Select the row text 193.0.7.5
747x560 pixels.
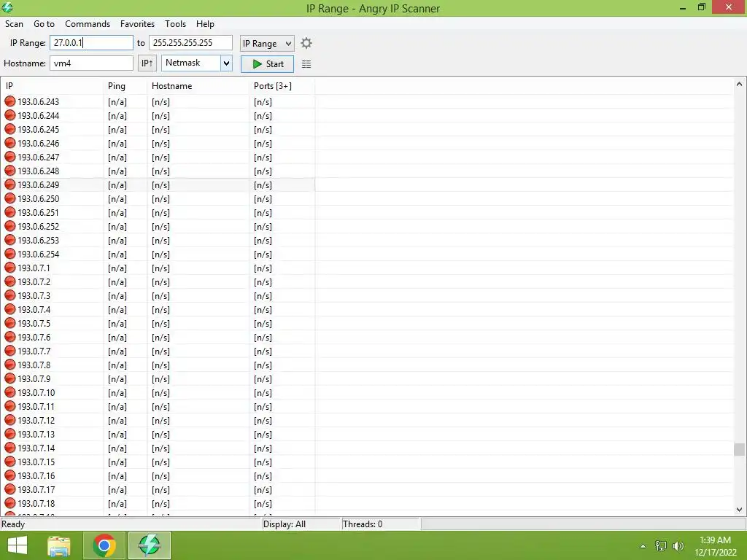[x=34, y=323]
